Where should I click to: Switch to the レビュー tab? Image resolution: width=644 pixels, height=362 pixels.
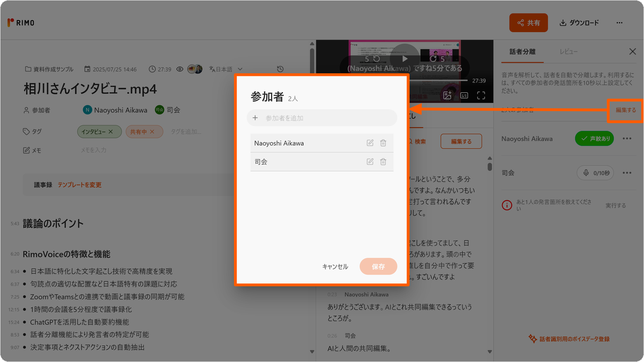click(569, 52)
